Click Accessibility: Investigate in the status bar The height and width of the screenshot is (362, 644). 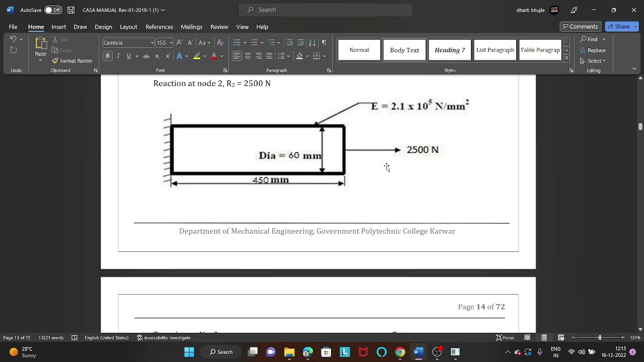[x=164, y=338]
